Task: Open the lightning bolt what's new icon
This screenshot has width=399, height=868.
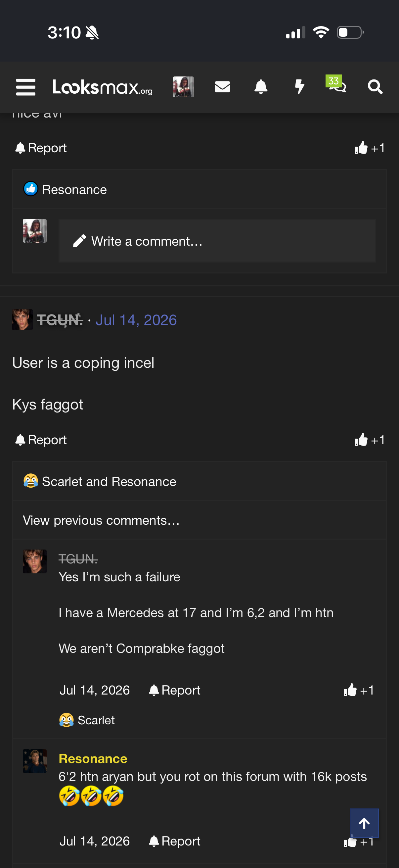Action: (299, 87)
